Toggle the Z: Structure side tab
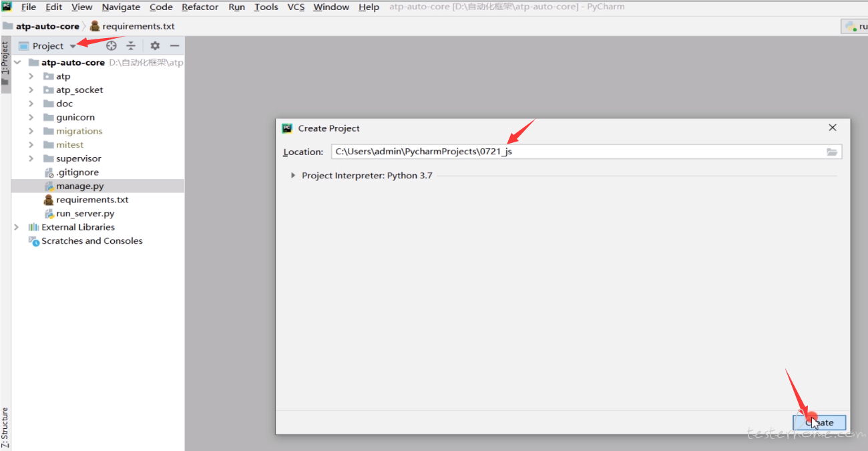The width and height of the screenshot is (868, 451). (5, 428)
